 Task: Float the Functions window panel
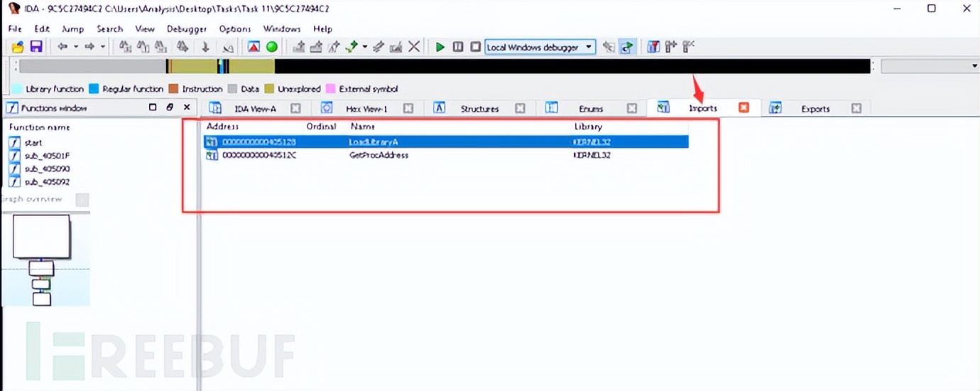coord(170,107)
